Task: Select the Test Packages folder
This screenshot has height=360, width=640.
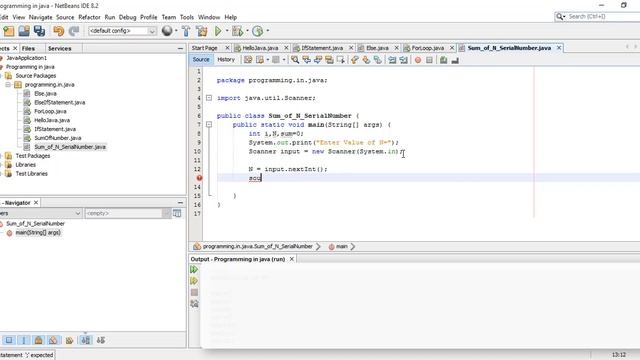Action: point(33,156)
